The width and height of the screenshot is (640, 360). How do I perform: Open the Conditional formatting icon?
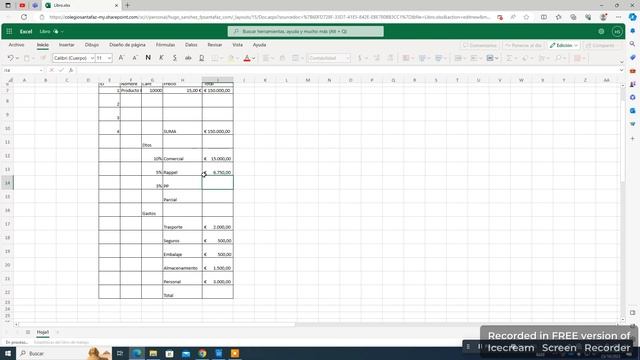pos(406,58)
